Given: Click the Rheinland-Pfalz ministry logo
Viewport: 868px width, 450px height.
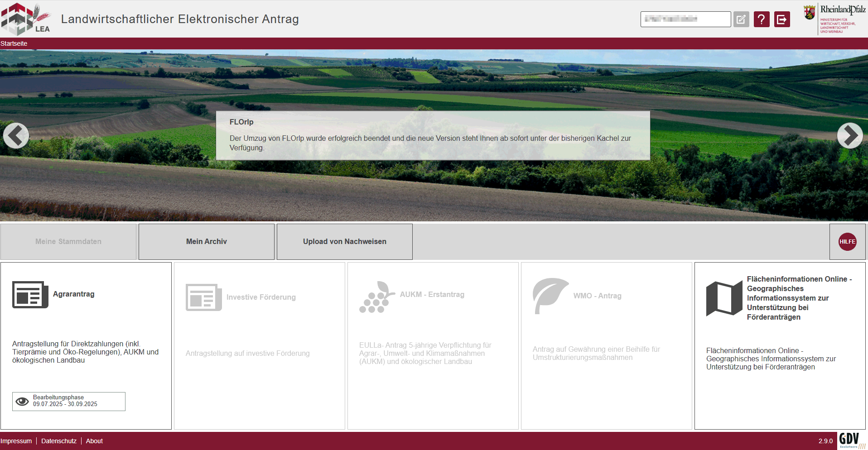Looking at the screenshot, I should [835, 19].
